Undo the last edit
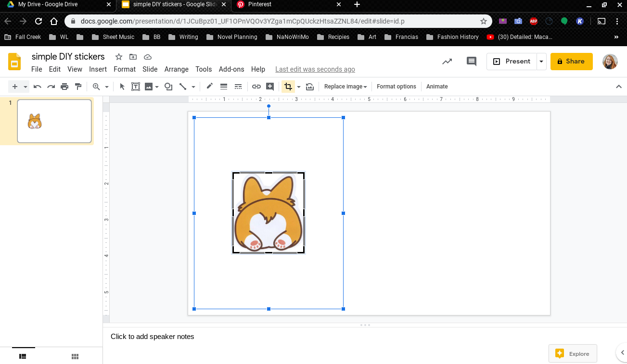 pos(37,87)
